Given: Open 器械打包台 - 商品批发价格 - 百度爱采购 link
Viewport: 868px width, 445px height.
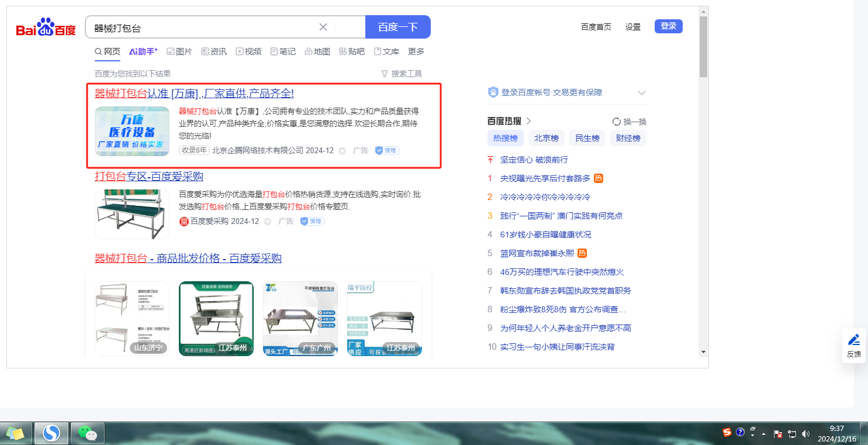Looking at the screenshot, I should [188, 258].
